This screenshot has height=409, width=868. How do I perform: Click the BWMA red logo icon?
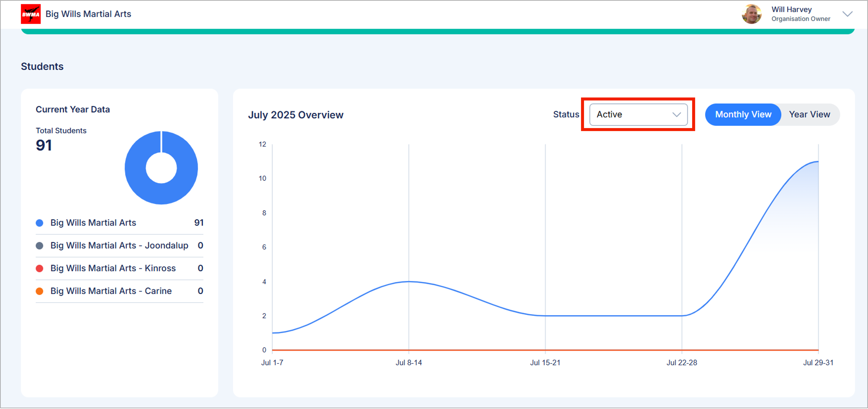(x=31, y=14)
